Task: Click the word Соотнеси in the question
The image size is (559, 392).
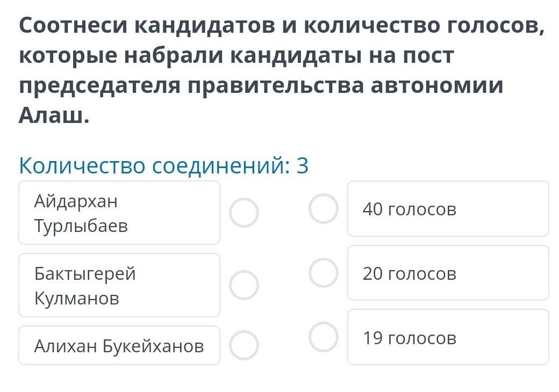Action: [x=73, y=25]
